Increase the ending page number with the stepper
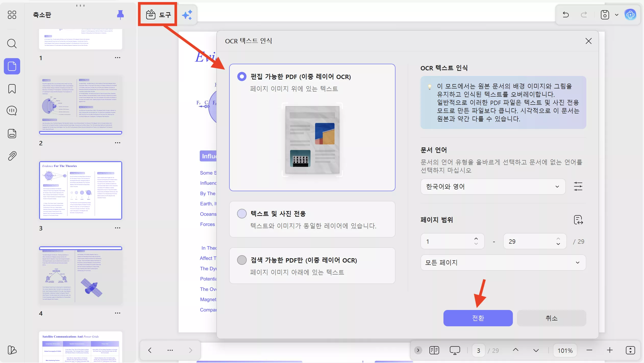This screenshot has height=363, width=644. (558, 239)
